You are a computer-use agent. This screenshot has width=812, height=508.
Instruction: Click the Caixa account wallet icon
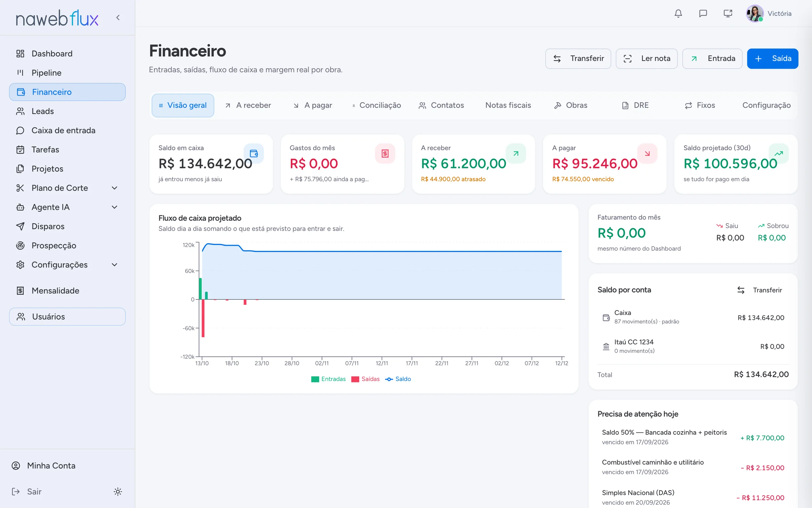(606, 318)
